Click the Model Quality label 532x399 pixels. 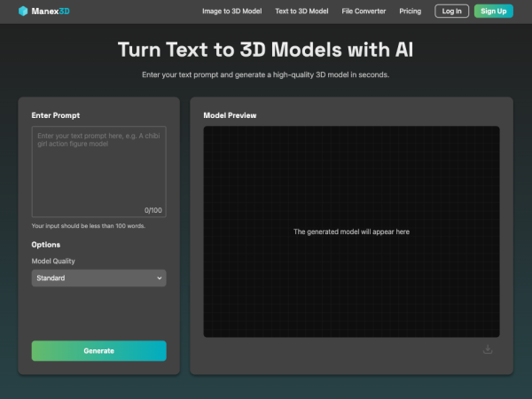point(53,261)
